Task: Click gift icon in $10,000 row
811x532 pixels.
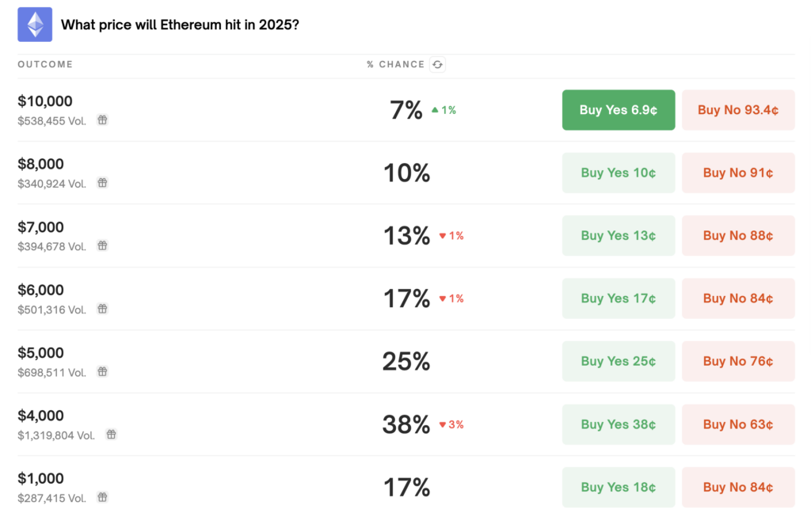Action: tap(102, 120)
